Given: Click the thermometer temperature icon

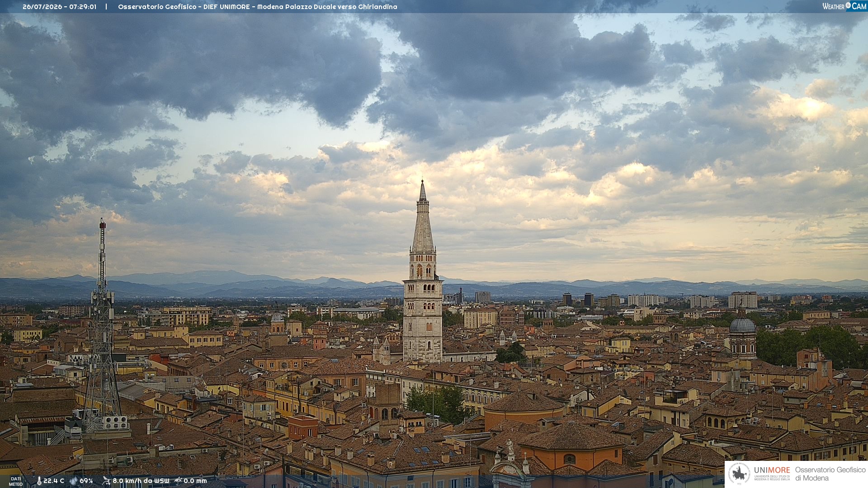Looking at the screenshot, I should pos(39,481).
